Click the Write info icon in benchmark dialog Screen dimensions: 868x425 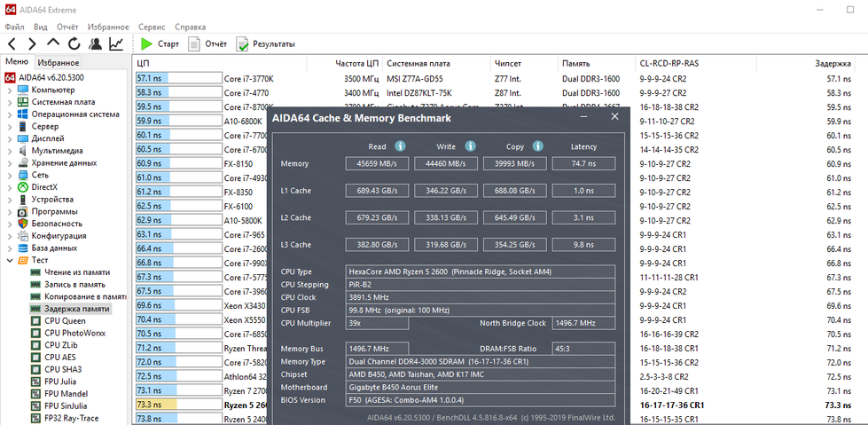[x=471, y=146]
